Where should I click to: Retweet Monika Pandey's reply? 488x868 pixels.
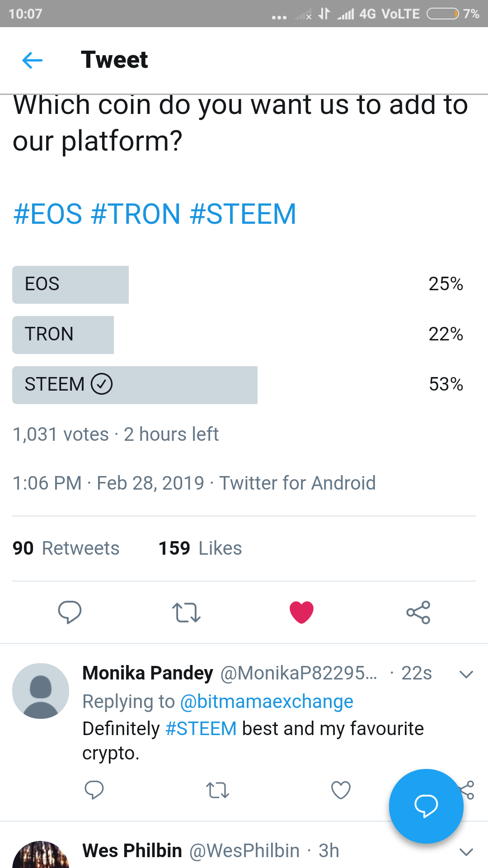click(x=217, y=790)
